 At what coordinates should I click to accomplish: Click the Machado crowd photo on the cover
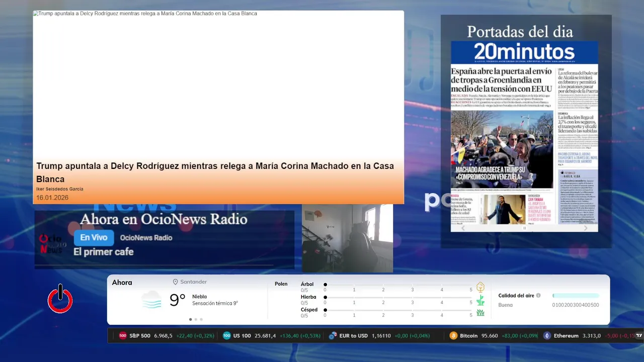coord(502,149)
